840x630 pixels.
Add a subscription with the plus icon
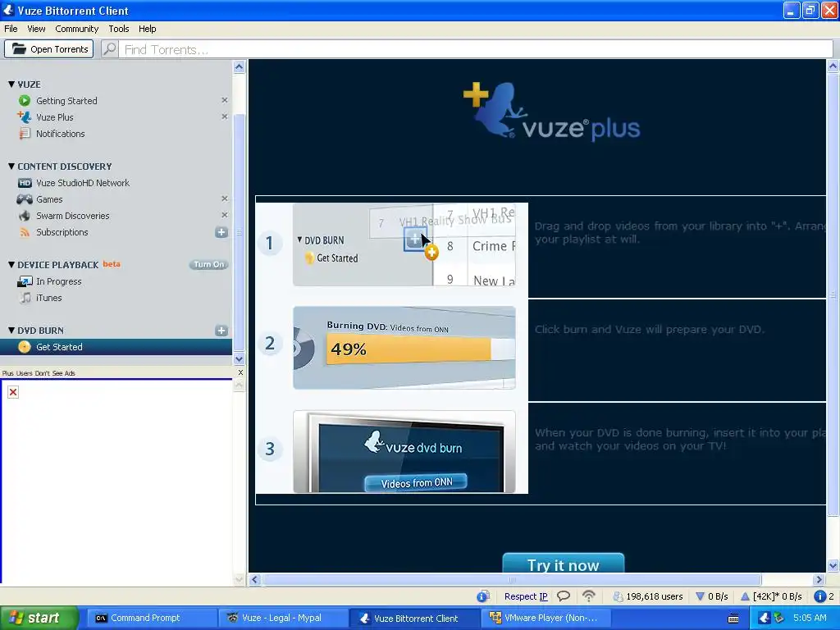point(221,232)
